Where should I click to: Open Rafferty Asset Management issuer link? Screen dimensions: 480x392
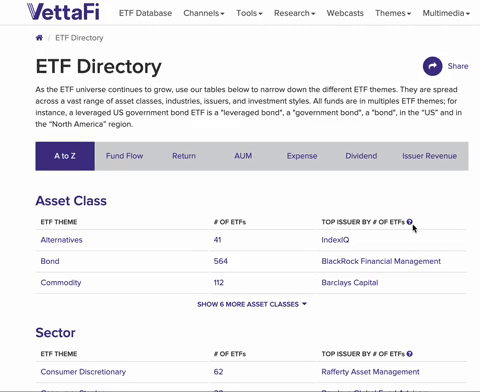[370, 372]
